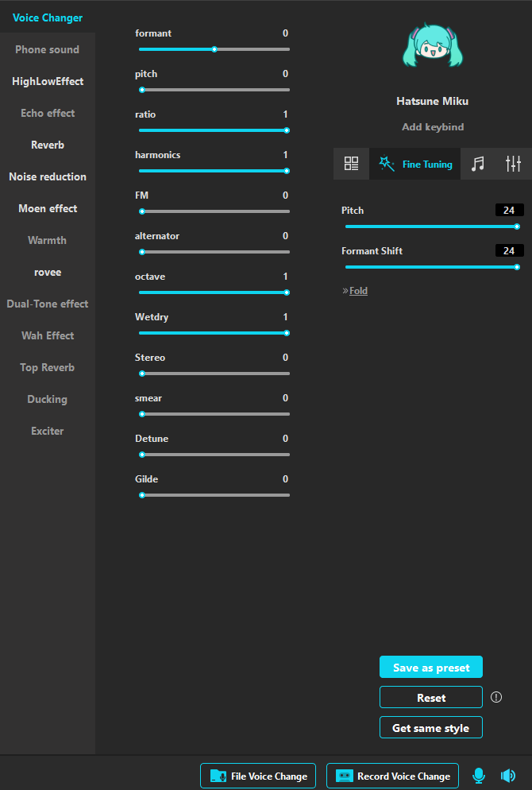Screen dimensions: 532x790
Task: Toggle the speaker sound icon
Action: (x=508, y=776)
